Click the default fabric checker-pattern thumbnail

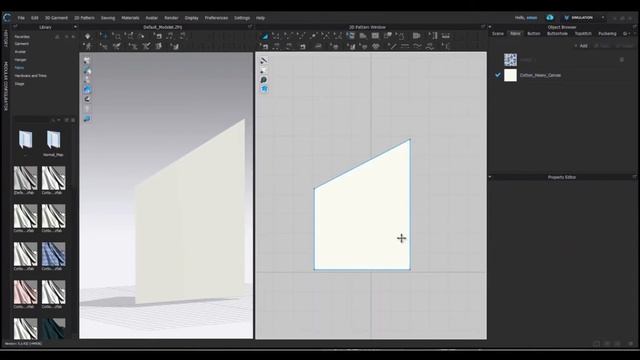(510, 60)
